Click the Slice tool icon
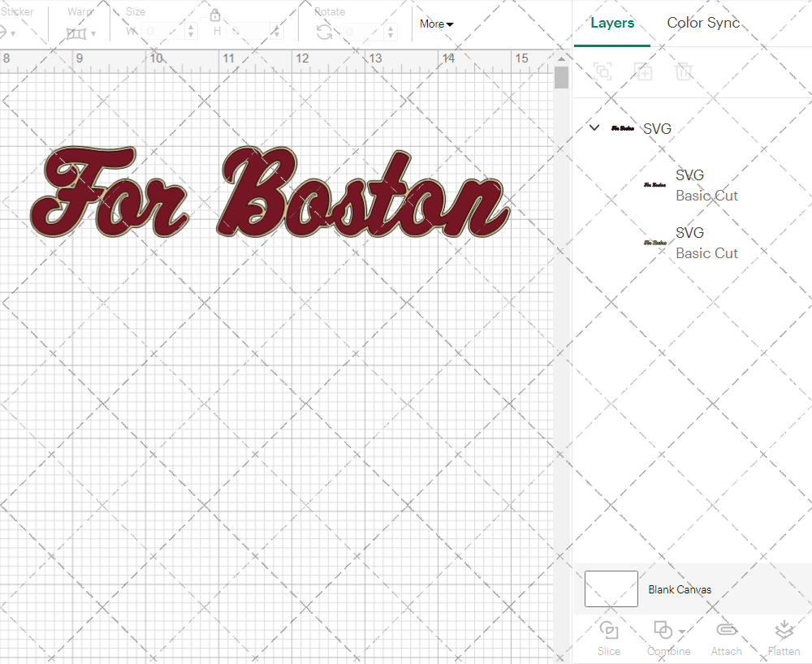Image resolution: width=812 pixels, height=664 pixels. (609, 631)
